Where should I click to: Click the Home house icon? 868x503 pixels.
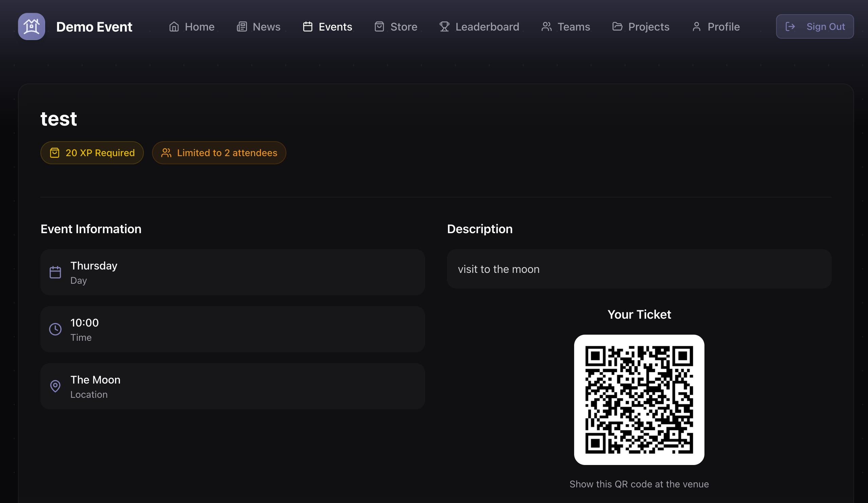tap(174, 26)
